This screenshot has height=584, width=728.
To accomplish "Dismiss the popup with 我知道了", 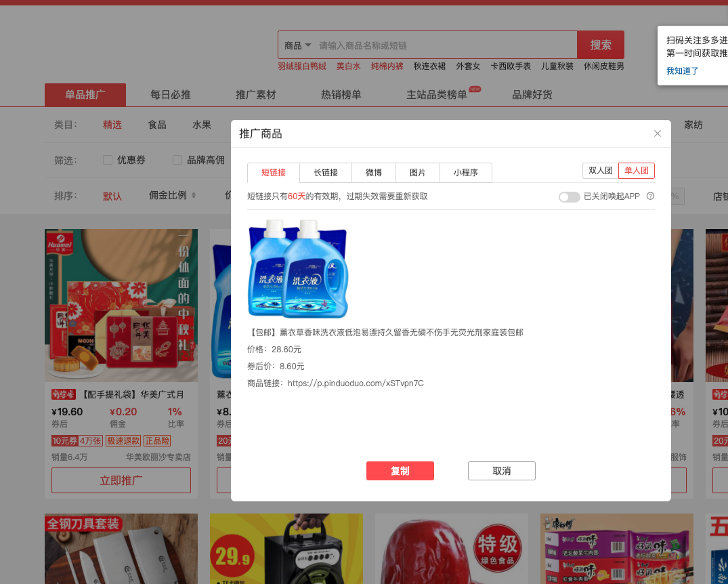I will click(682, 71).
